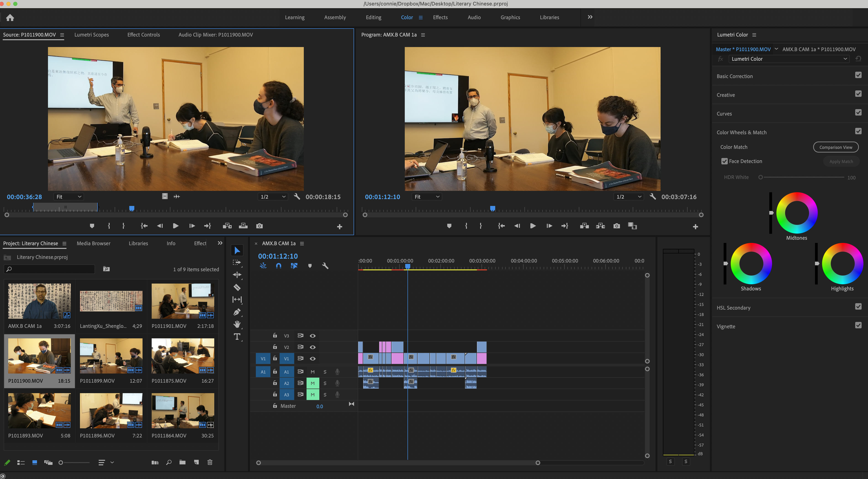Click the Comparison View button
This screenshot has height=479, width=868.
tap(835, 147)
